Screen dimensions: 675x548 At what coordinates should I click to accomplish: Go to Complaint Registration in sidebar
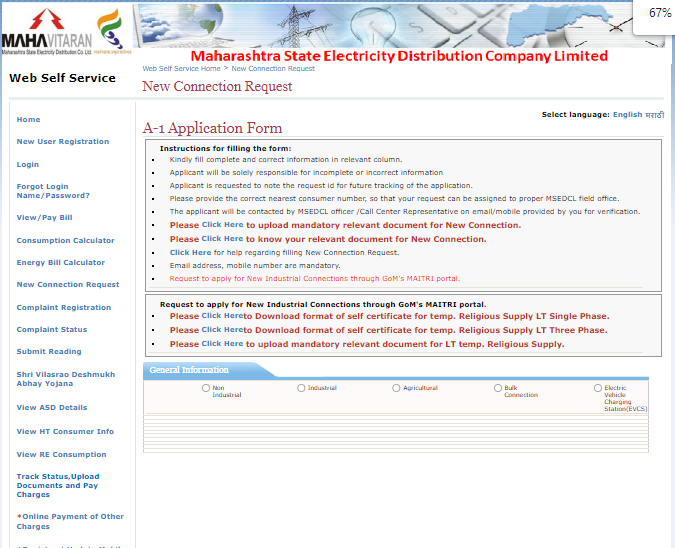[64, 307]
